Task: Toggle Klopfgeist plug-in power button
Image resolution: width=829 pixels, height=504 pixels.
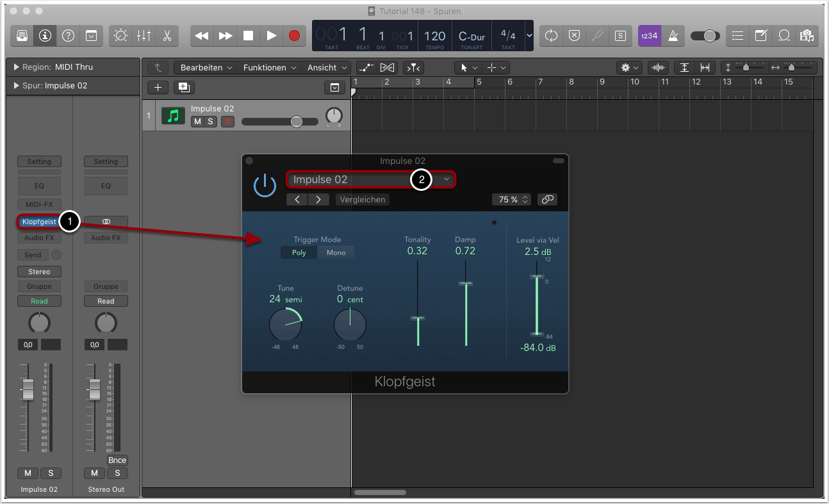Action: click(x=265, y=185)
